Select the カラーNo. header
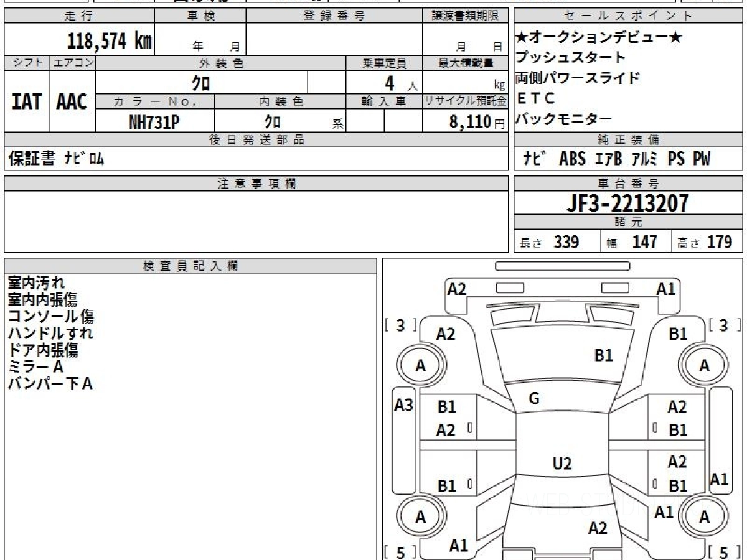The image size is (747, 560). [x=155, y=101]
